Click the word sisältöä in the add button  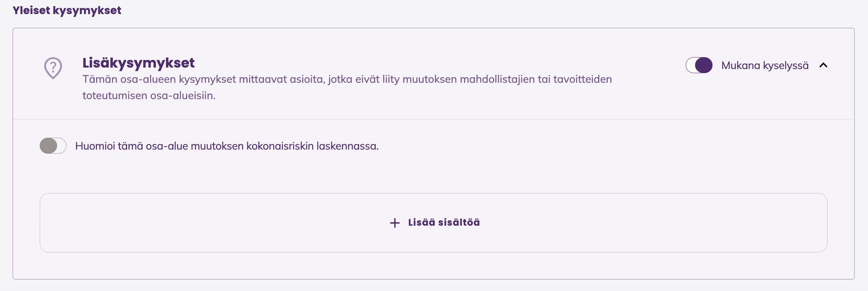click(x=459, y=222)
